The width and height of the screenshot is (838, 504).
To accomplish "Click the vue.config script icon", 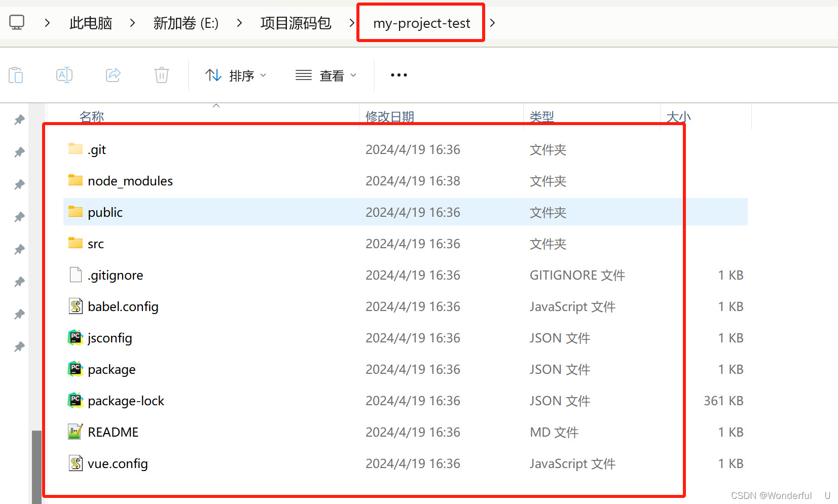I will pyautogui.click(x=76, y=463).
